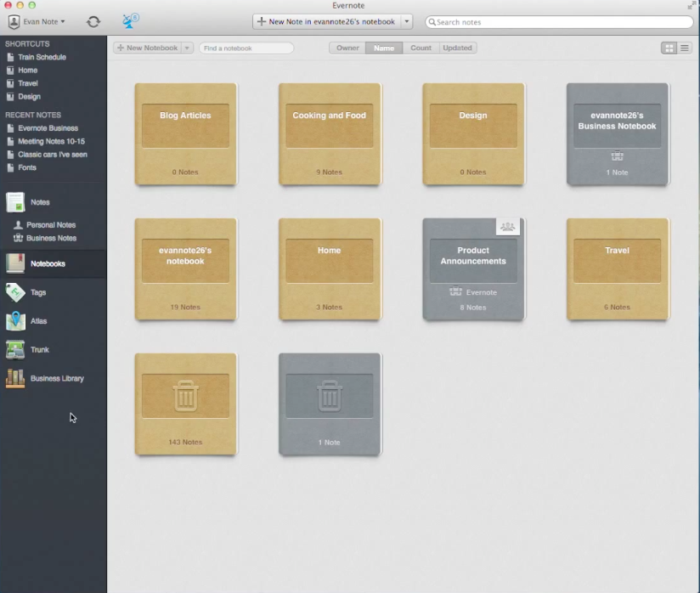Sort notebooks by Count
Image resolution: width=700 pixels, height=593 pixels.
(421, 48)
